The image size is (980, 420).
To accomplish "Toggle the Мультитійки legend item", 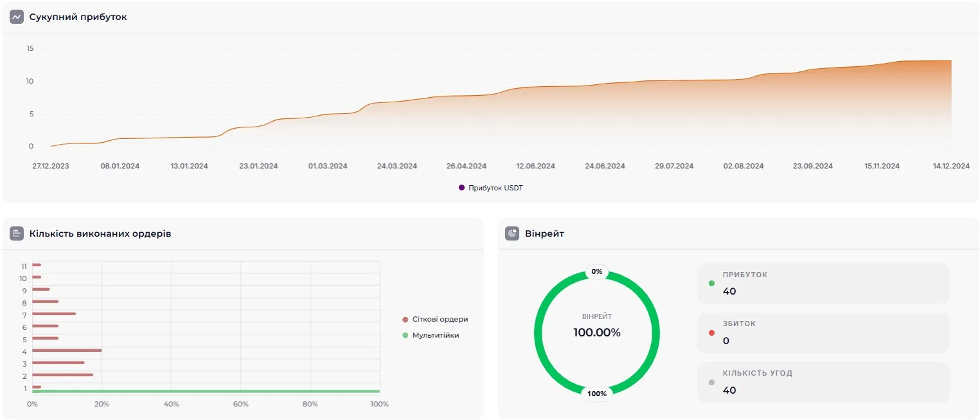I will (x=431, y=335).
